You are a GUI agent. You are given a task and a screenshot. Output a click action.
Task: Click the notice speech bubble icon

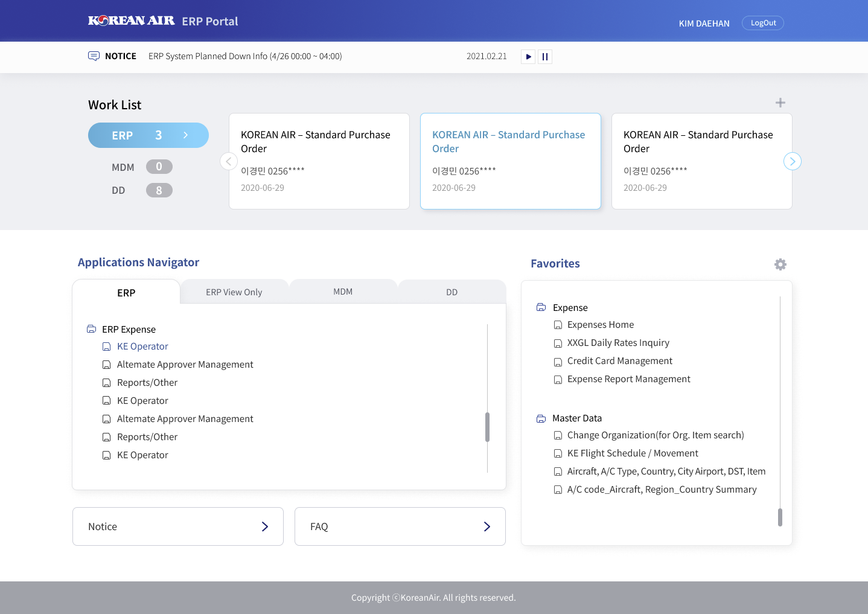click(94, 56)
